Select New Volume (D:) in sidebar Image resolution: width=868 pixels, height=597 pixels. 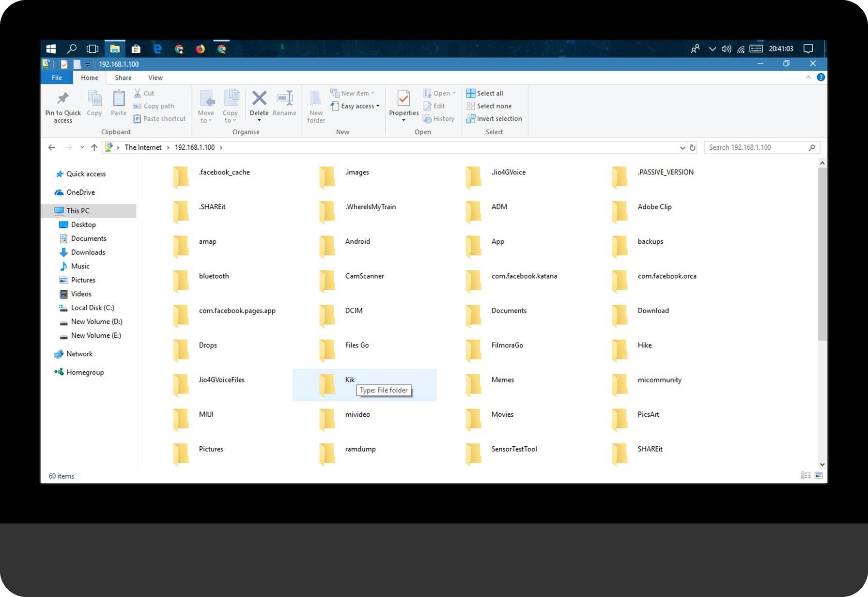coord(96,322)
